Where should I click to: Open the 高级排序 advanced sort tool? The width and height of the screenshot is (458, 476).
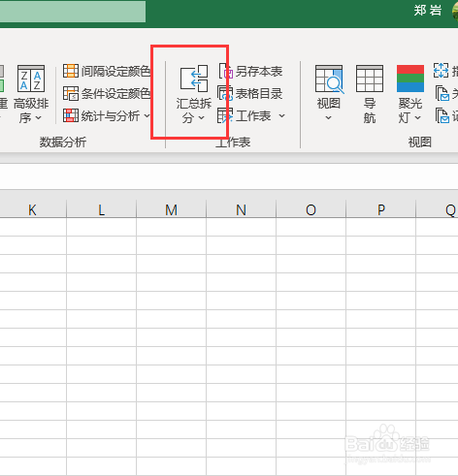click(31, 94)
